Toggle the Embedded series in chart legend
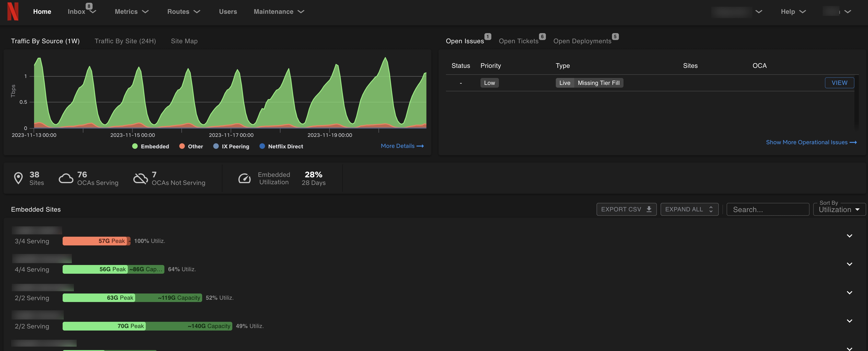 (151, 146)
